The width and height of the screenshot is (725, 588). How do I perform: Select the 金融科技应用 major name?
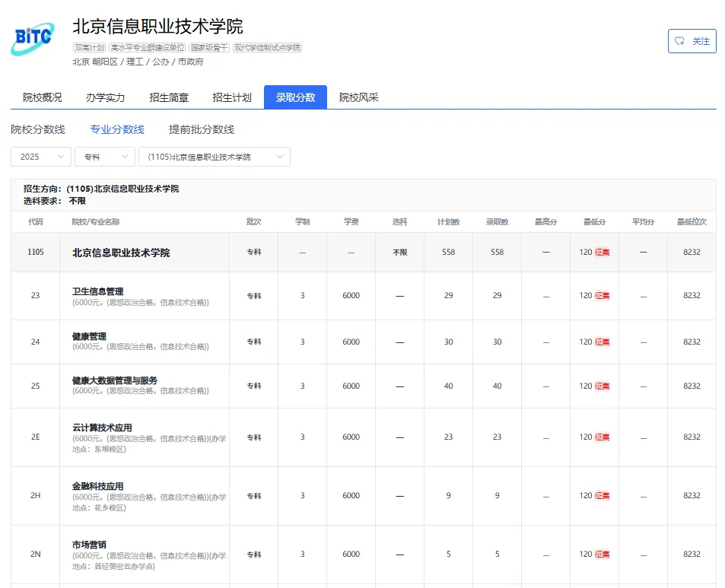click(x=97, y=486)
